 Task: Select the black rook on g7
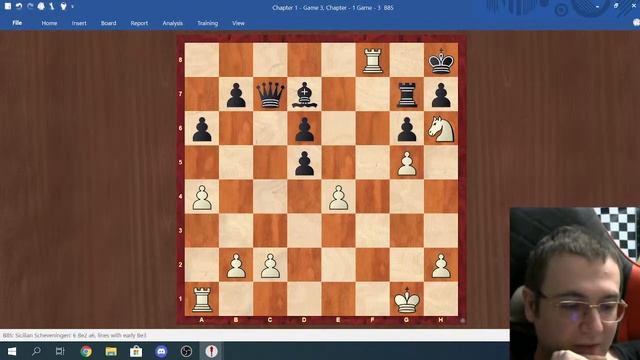pos(407,94)
